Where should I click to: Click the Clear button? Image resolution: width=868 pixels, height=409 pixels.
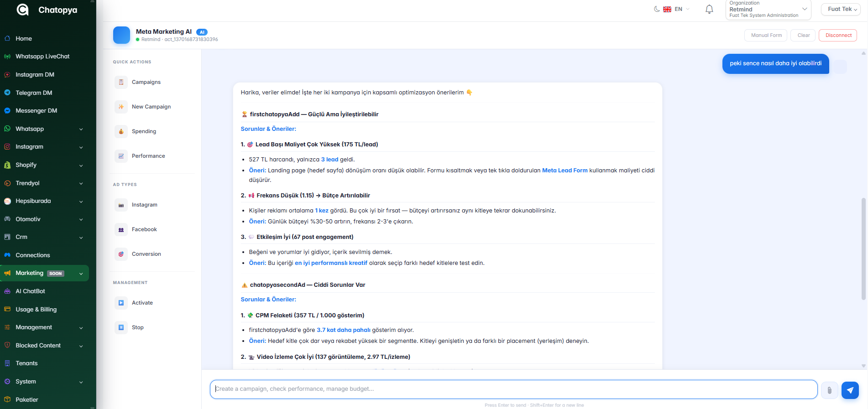click(803, 36)
